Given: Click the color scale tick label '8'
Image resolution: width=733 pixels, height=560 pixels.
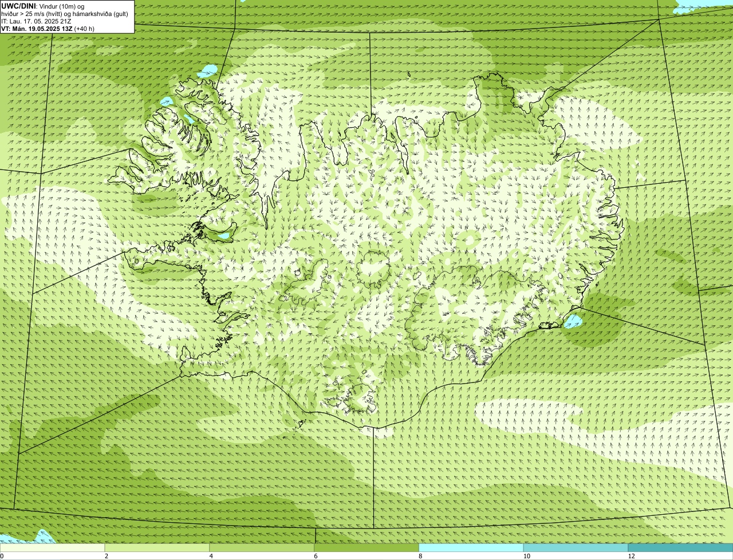Looking at the screenshot, I should [420, 556].
